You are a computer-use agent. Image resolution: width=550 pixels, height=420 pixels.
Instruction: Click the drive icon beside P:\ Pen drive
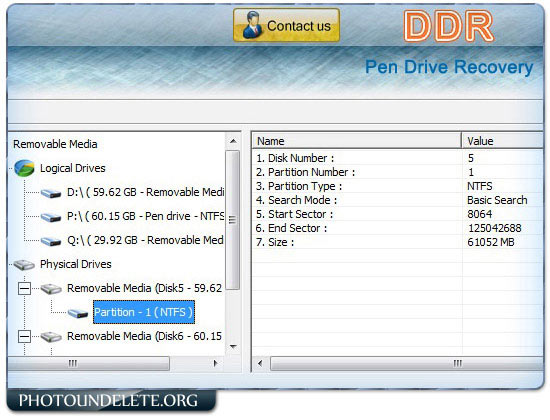[x=51, y=217]
